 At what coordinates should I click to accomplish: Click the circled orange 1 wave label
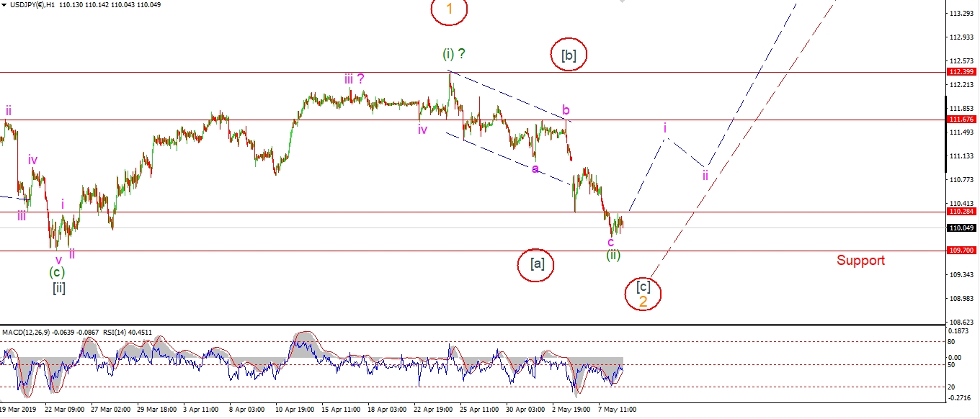click(449, 10)
